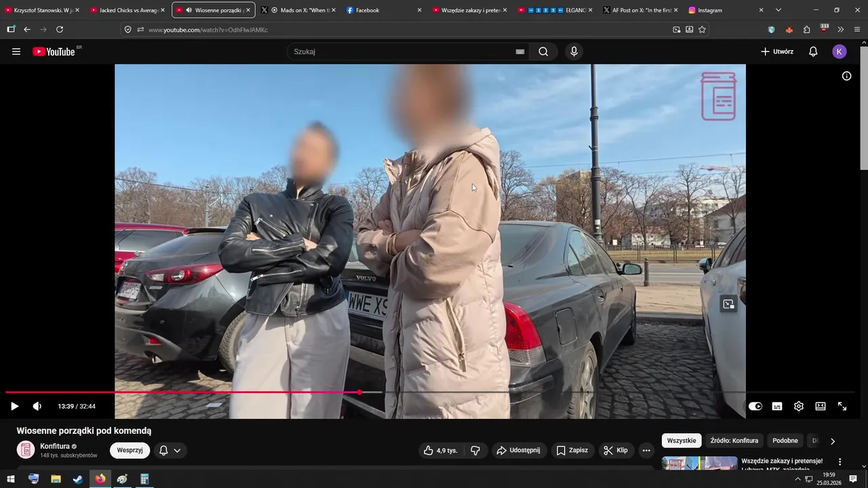Open the YouTube guide hamburger menu
This screenshot has height=488, width=868.
tap(16, 52)
